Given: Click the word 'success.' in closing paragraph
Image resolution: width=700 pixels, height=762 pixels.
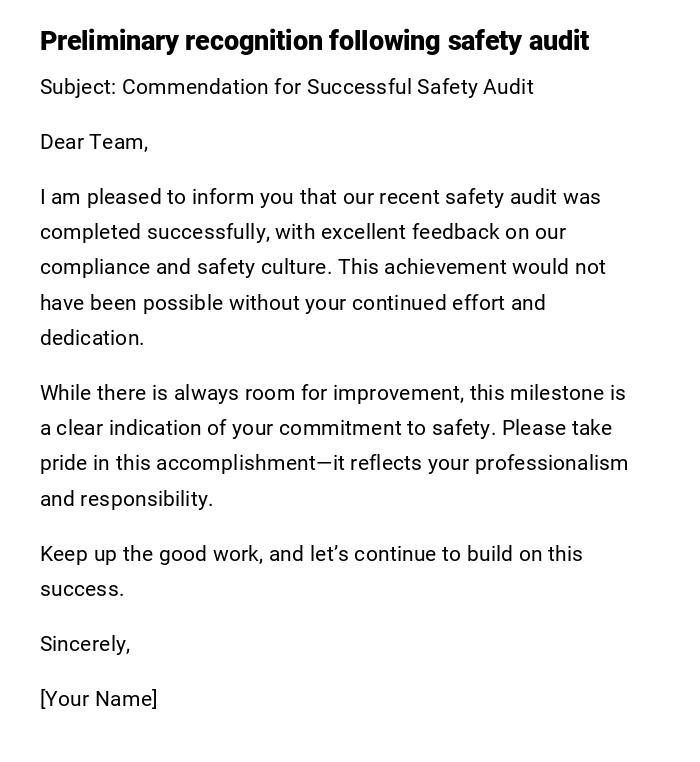Looking at the screenshot, I should tap(82, 589).
